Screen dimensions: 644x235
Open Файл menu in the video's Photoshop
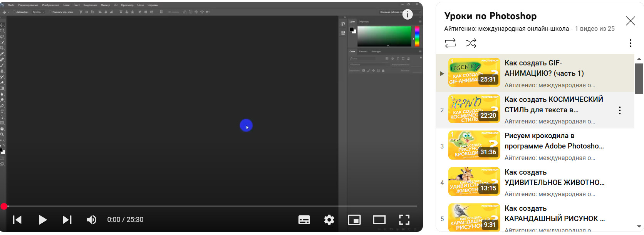click(x=11, y=5)
